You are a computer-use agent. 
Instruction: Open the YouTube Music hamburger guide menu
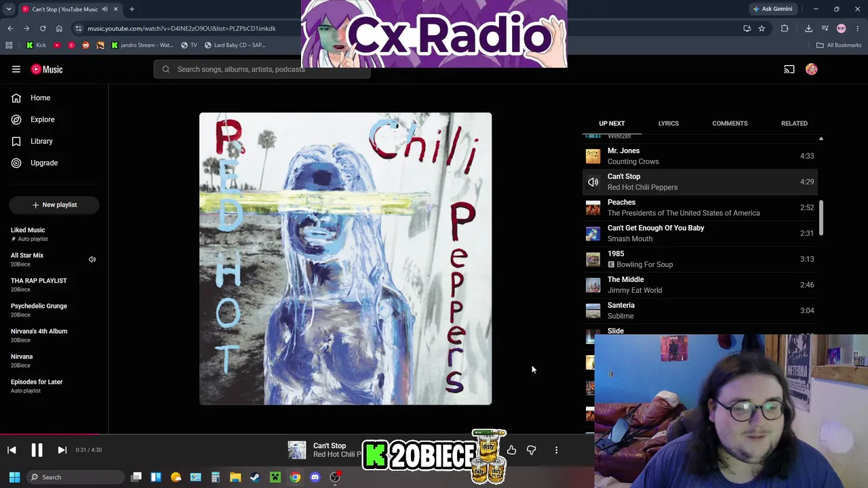[16, 69]
